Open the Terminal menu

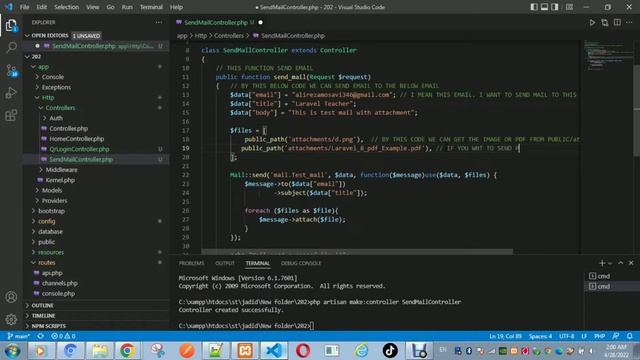point(151,7)
